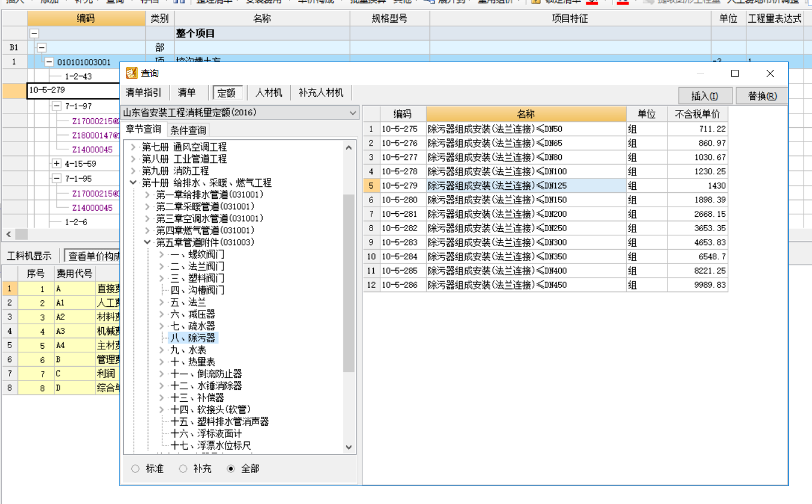Select result row 10-5-277 ≤DN80

click(x=545, y=157)
